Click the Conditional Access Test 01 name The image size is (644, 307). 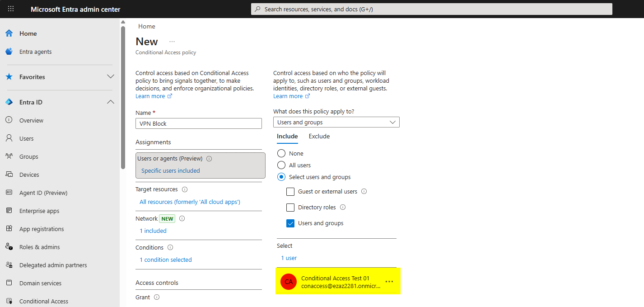pyautogui.click(x=335, y=278)
